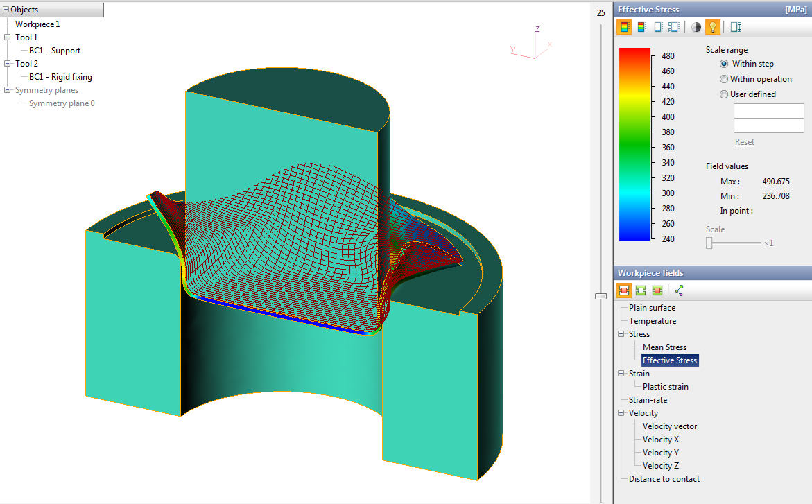Click the labeled isolines (E/F) icon
The image size is (812, 504).
(673, 27)
